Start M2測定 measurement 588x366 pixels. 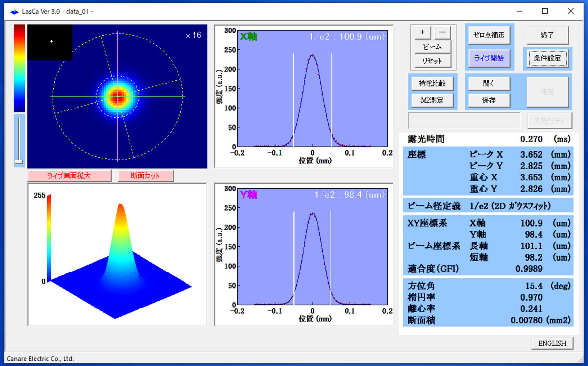click(x=432, y=100)
